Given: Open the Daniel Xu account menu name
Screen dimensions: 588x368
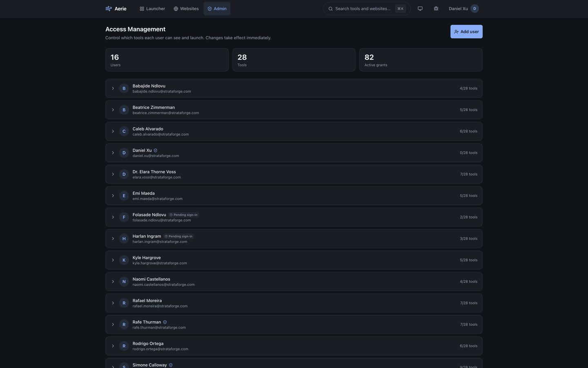Looking at the screenshot, I should pos(458,9).
